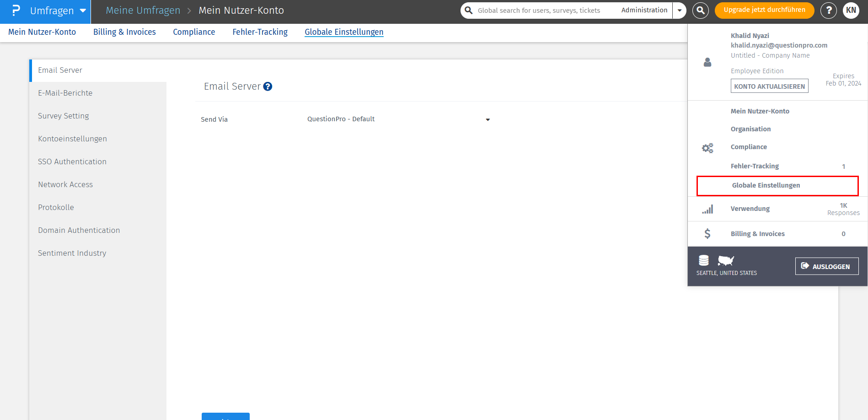
Task: Expand the Administration search scope dropdown
Action: click(x=680, y=11)
